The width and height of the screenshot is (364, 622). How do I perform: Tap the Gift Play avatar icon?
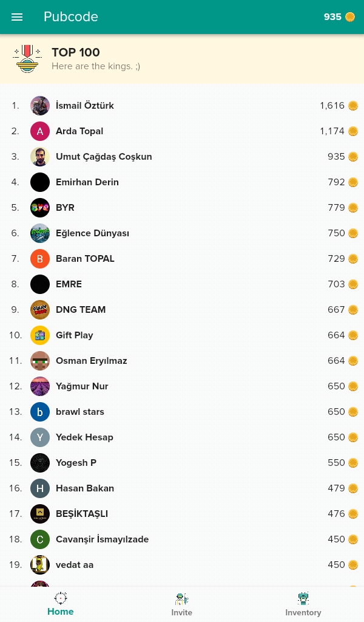[x=40, y=335]
